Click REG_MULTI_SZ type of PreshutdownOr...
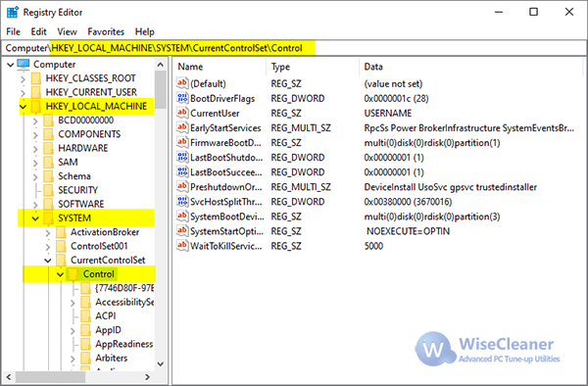 pos(301,187)
